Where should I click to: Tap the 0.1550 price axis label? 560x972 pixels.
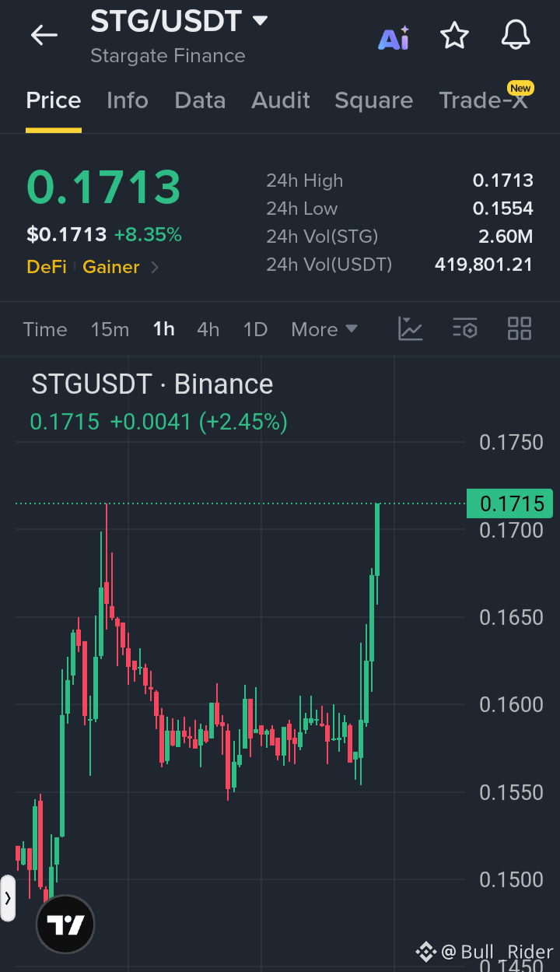tap(511, 792)
